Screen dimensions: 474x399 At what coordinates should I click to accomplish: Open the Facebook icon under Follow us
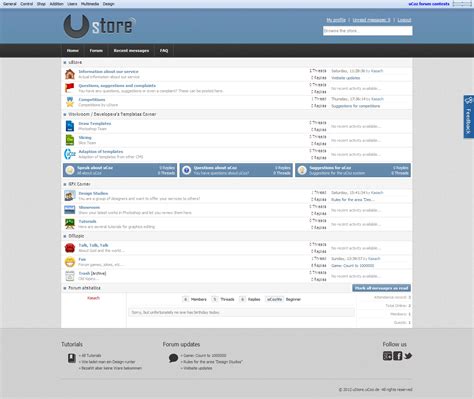(398, 356)
